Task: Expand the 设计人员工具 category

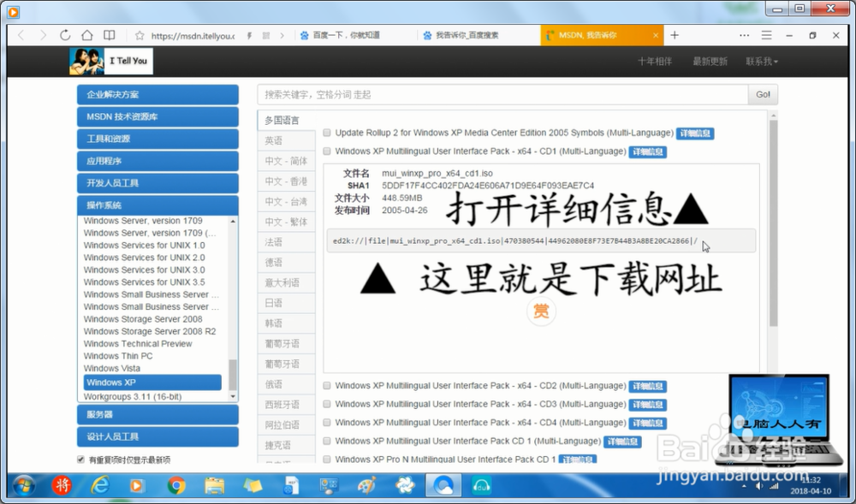Action: point(158,436)
